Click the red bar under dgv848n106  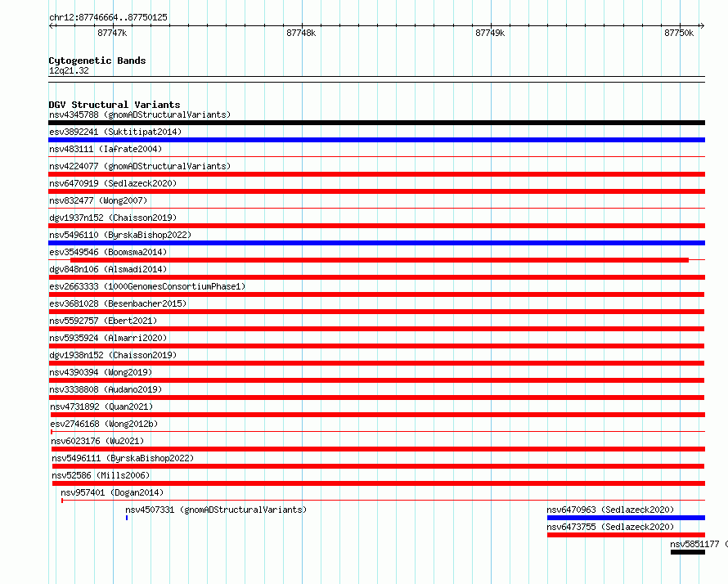point(376,277)
